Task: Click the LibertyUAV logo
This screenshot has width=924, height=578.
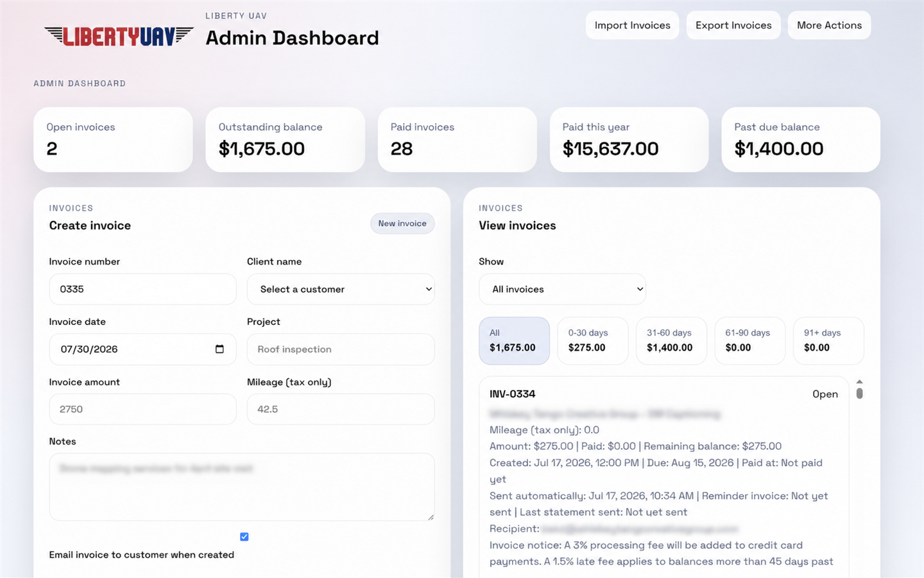Action: coord(119,37)
